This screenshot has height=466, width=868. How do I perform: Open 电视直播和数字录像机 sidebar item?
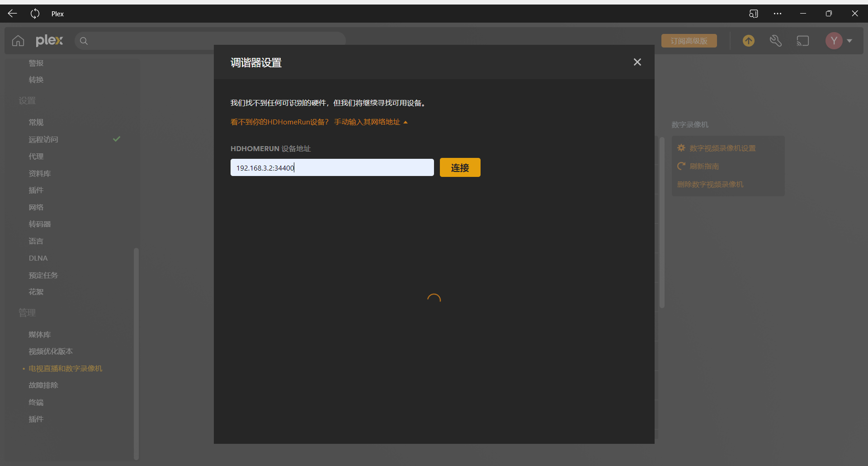[x=66, y=369]
